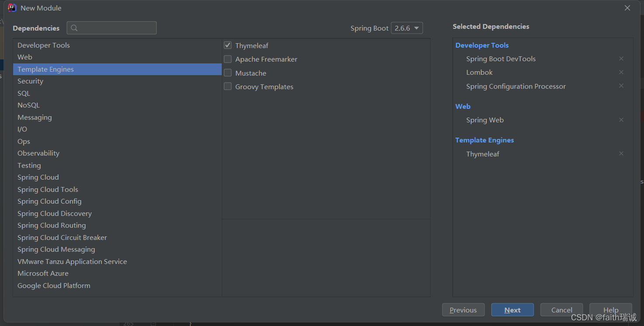Select the Spring Cloud category
Viewport: 644px width, 326px height.
point(117,177)
